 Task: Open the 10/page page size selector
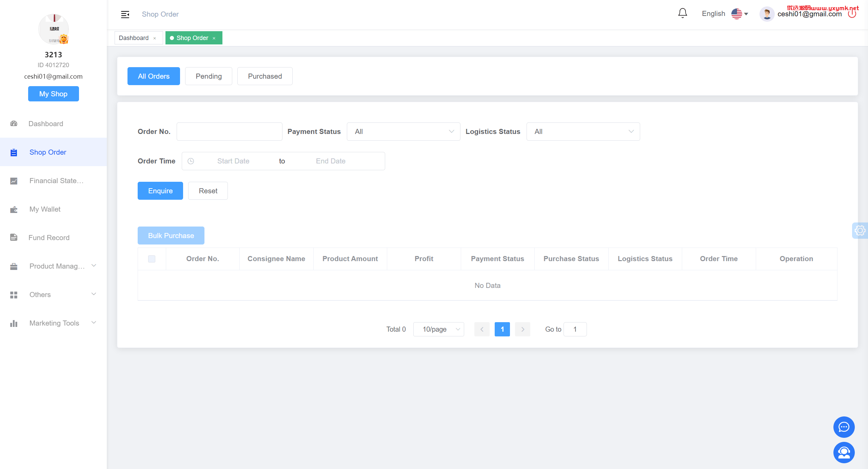[438, 329]
